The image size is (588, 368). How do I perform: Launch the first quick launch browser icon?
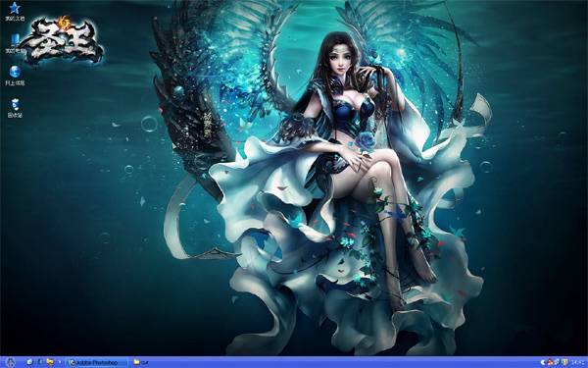pyautogui.click(x=30, y=362)
